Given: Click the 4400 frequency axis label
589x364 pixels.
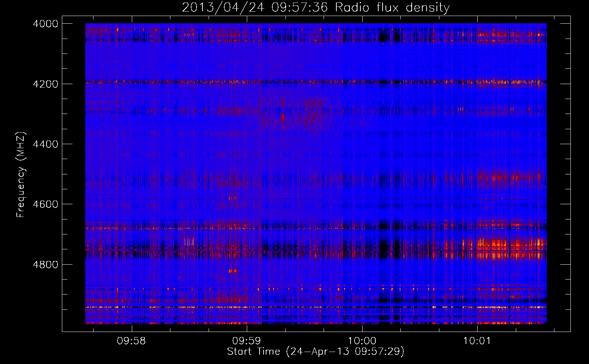Looking at the screenshot, I should tap(46, 144).
